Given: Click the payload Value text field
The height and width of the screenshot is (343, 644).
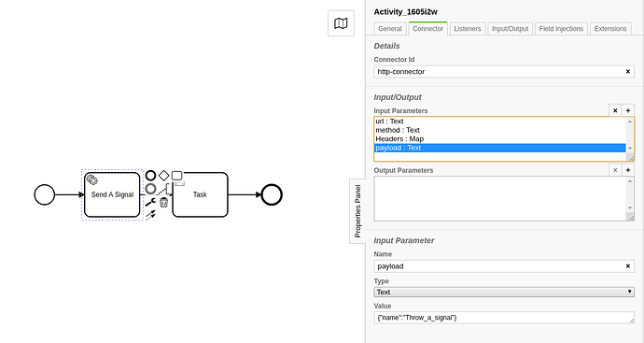Looking at the screenshot, I should (504, 318).
